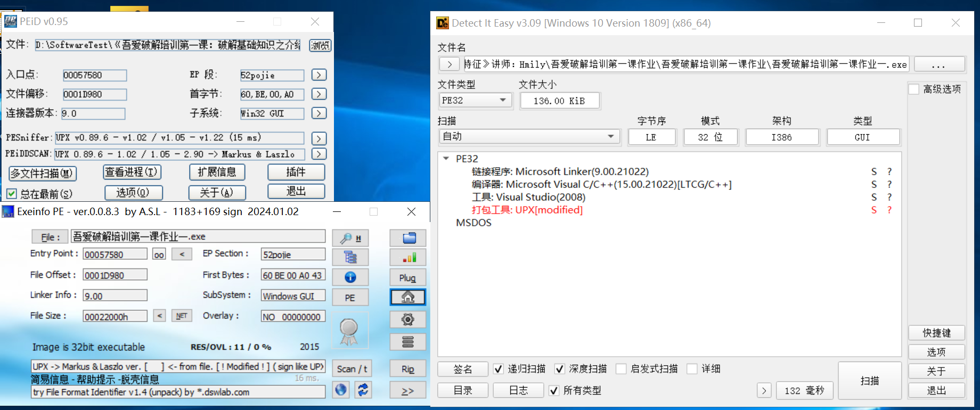
Task: Click the blue refresh arrows icon in Exeinfo PE
Action: pyautogui.click(x=363, y=390)
